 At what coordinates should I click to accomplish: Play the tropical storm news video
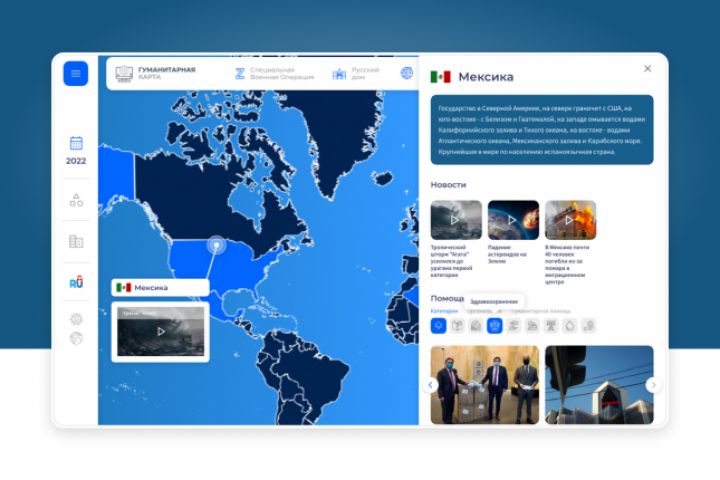click(x=456, y=220)
